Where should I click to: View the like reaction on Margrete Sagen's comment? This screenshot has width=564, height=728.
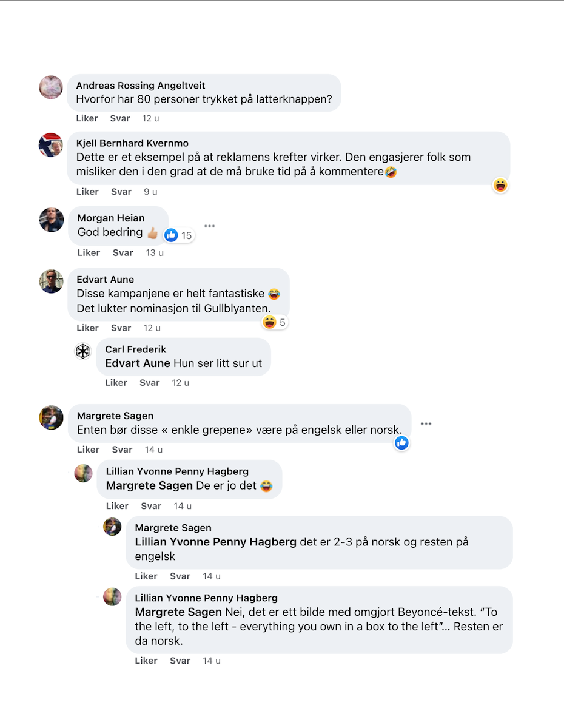[x=401, y=443]
